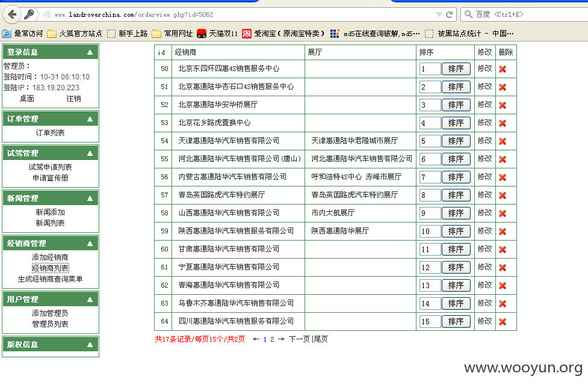Click 修改 for row id 63
This screenshot has height=385, width=588.
tap(485, 303)
